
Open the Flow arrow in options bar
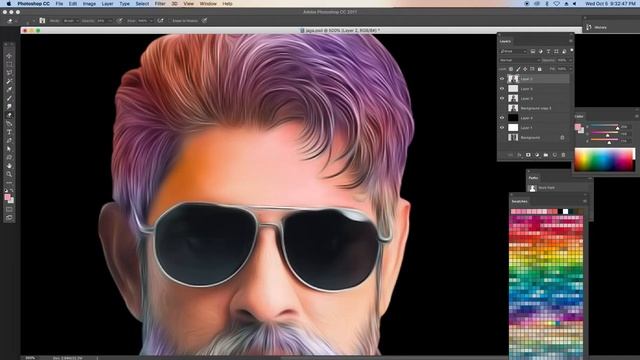[x=151, y=20]
